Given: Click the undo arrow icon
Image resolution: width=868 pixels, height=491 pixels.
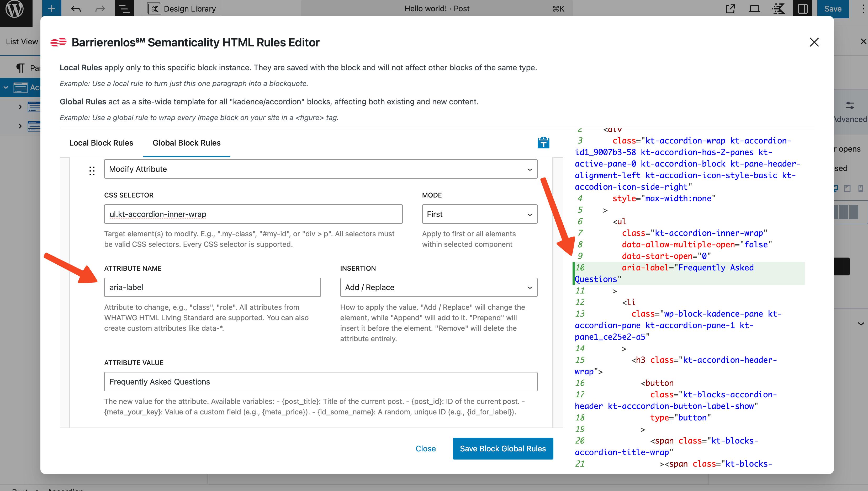Looking at the screenshot, I should tap(76, 8).
